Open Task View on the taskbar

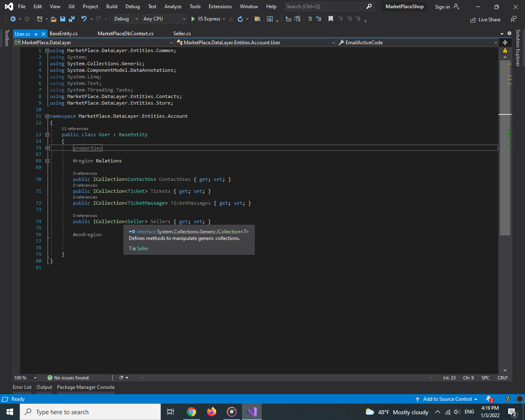pyautogui.click(x=171, y=412)
